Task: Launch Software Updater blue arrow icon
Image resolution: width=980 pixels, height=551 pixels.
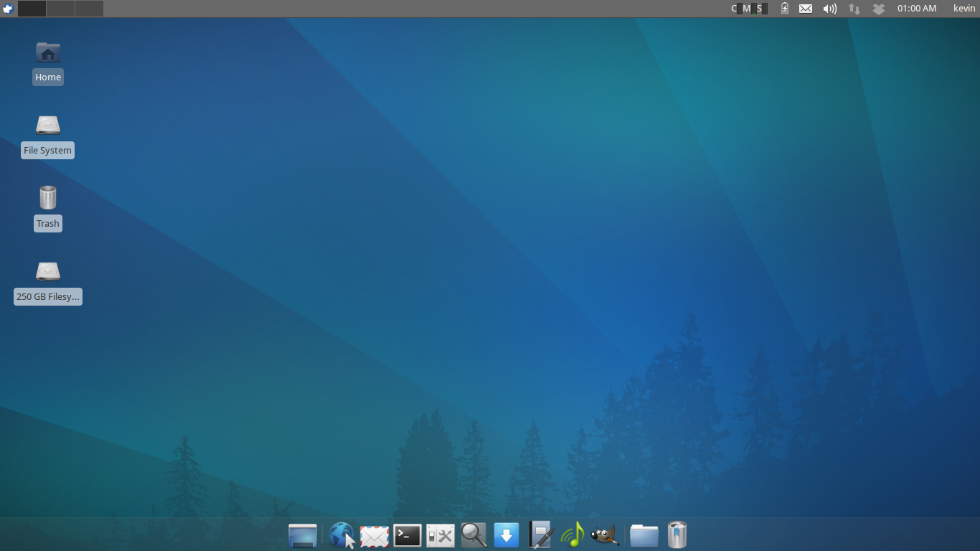Action: pyautogui.click(x=507, y=534)
